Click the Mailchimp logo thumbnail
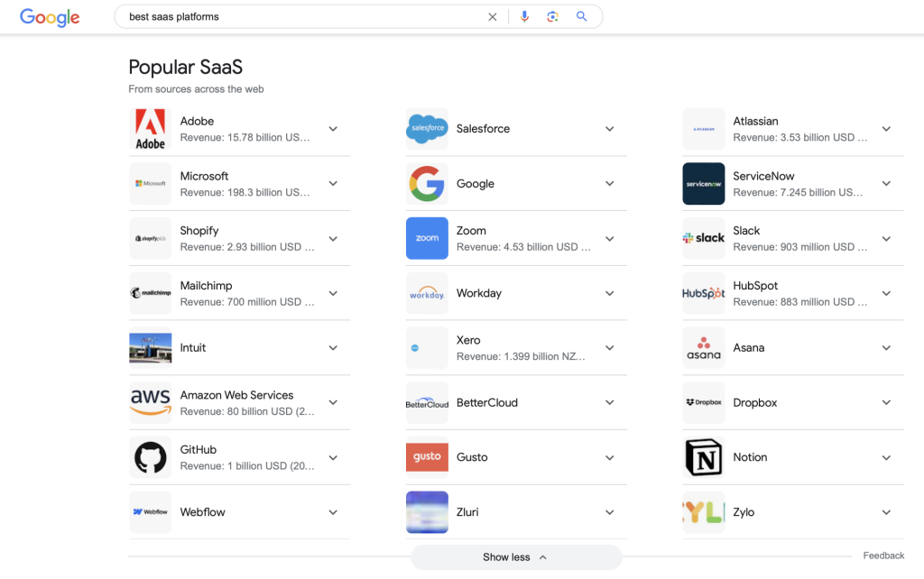The width and height of the screenshot is (924, 579). coord(151,293)
